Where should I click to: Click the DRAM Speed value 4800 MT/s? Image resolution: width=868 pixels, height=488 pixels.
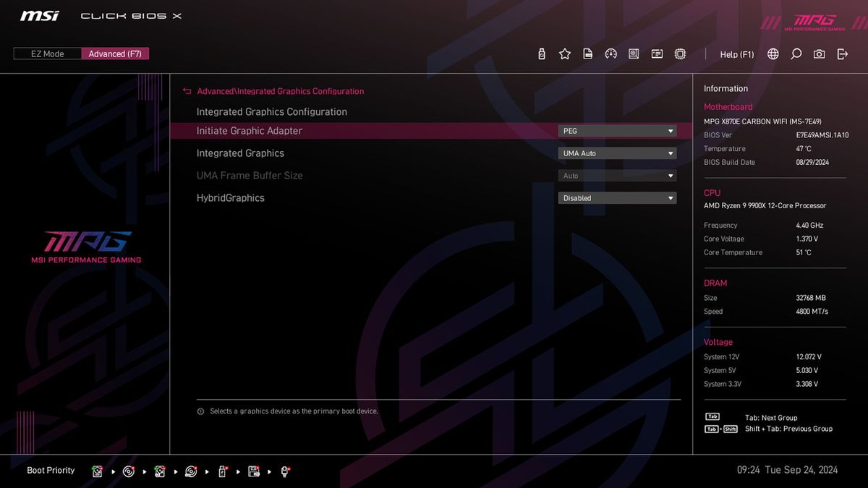point(812,312)
